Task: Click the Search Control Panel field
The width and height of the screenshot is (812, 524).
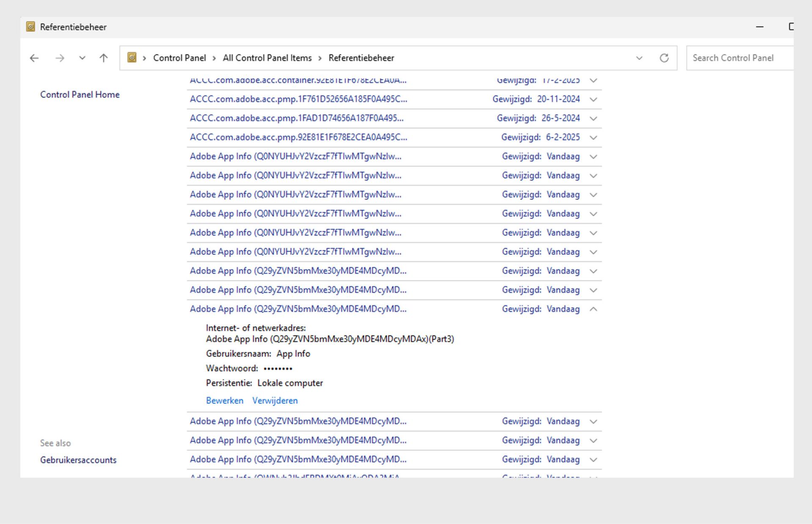Action: point(740,58)
